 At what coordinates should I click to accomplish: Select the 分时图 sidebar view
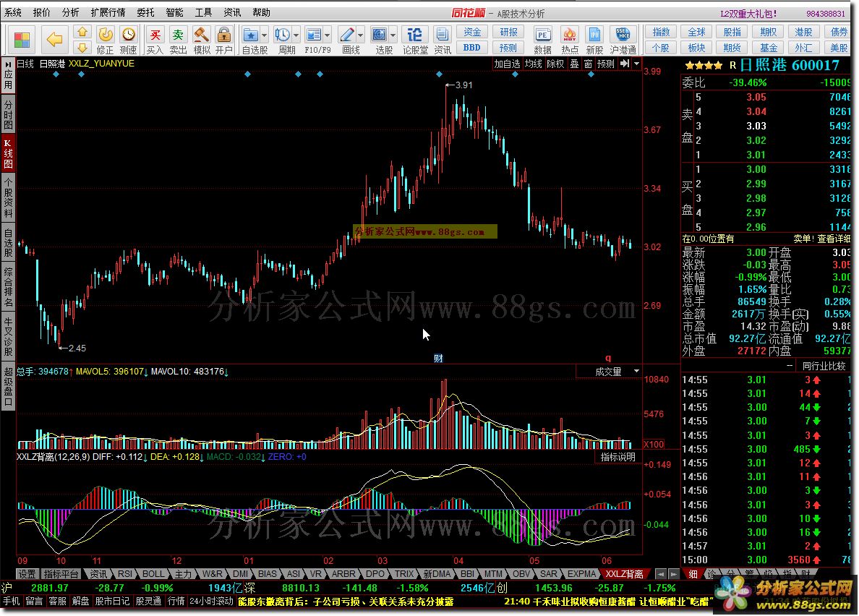coord(8,114)
